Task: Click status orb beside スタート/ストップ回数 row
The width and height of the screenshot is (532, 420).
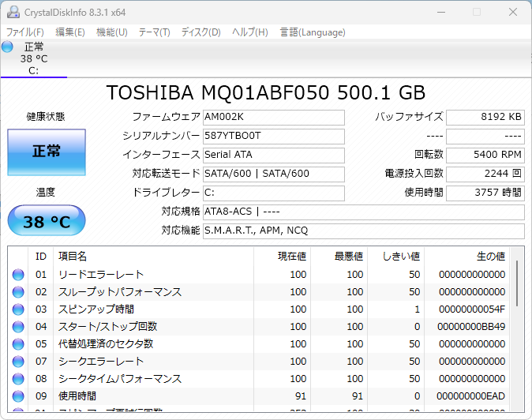Action: point(18,327)
